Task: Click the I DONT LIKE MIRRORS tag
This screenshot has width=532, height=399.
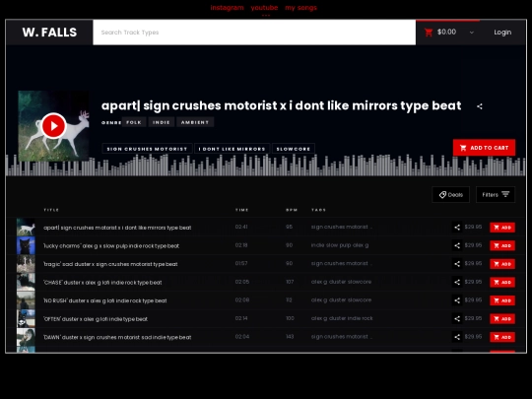Action: [x=233, y=149]
